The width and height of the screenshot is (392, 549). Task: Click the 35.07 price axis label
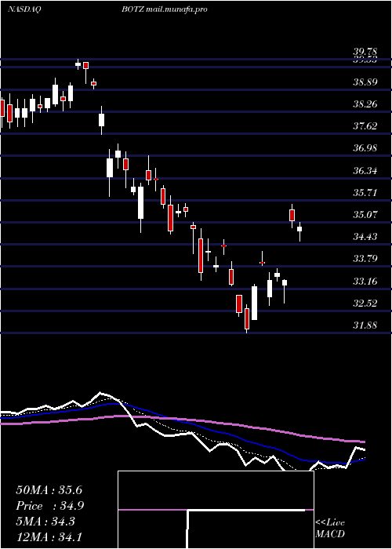tap(365, 215)
